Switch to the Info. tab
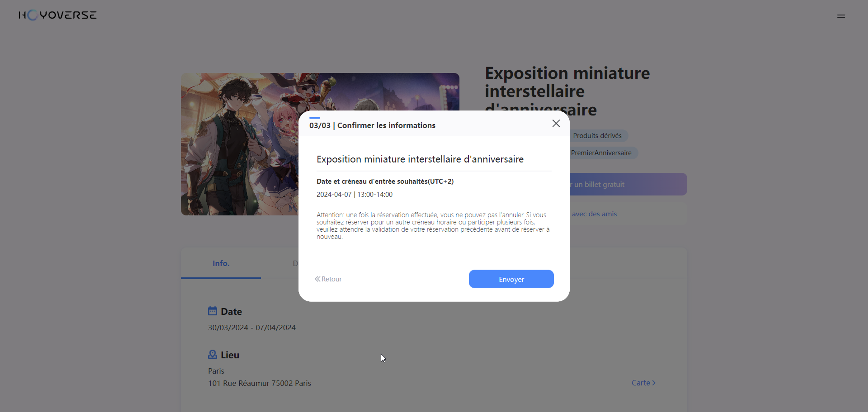This screenshot has width=868, height=412. pos(221,263)
